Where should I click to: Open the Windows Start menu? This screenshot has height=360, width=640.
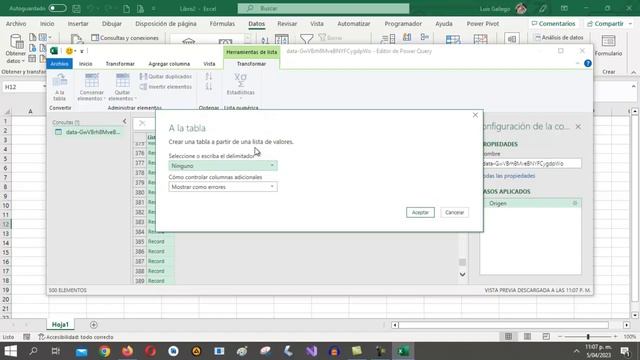pos(10,351)
